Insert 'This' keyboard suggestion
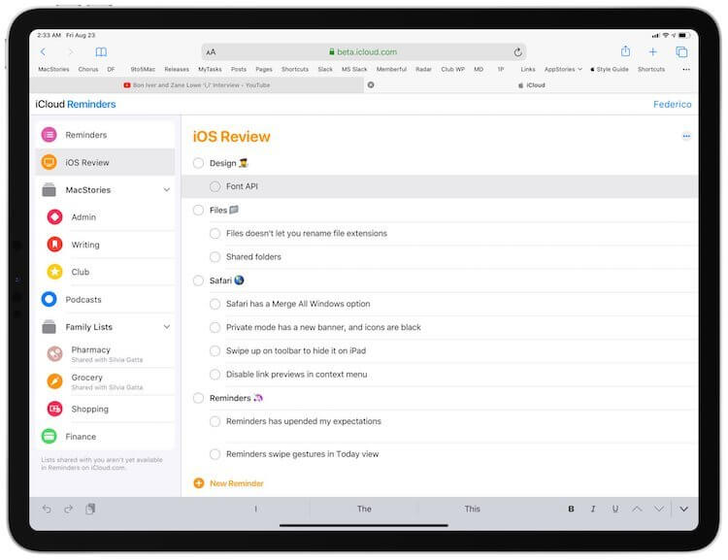Viewport: 728px width, 560px height. 472,509
